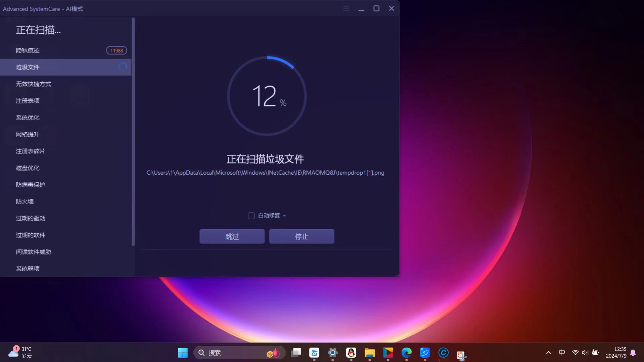This screenshot has height=362, width=644.
Task: Show hidden icons via tray chevron
Action: [x=549, y=353]
